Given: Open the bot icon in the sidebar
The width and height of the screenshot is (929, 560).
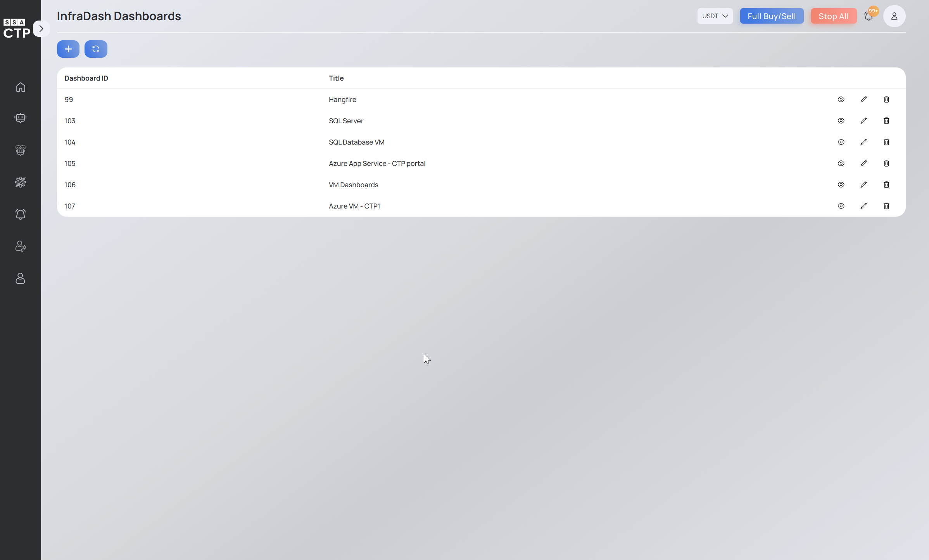Looking at the screenshot, I should (21, 118).
